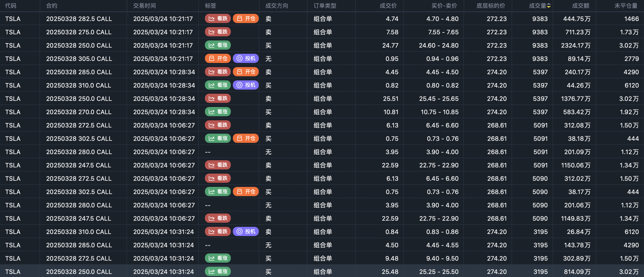Click the 订单类型 column header
Image resolution: width=644 pixels, height=277 pixels.
pos(325,6)
